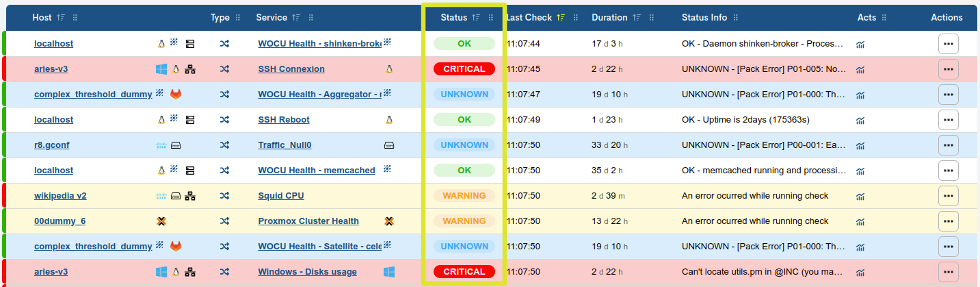This screenshot has width=980, height=287.
Task: Sort table by Host column sort icon
Action: point(60,18)
